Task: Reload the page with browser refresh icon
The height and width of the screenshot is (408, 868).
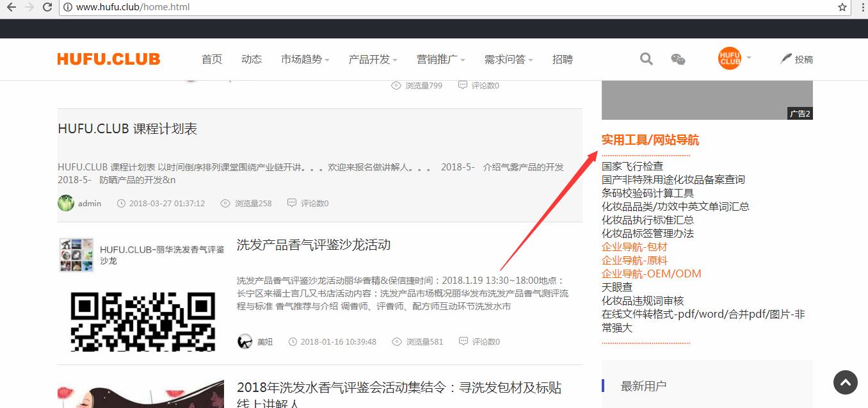Action: coord(47,7)
